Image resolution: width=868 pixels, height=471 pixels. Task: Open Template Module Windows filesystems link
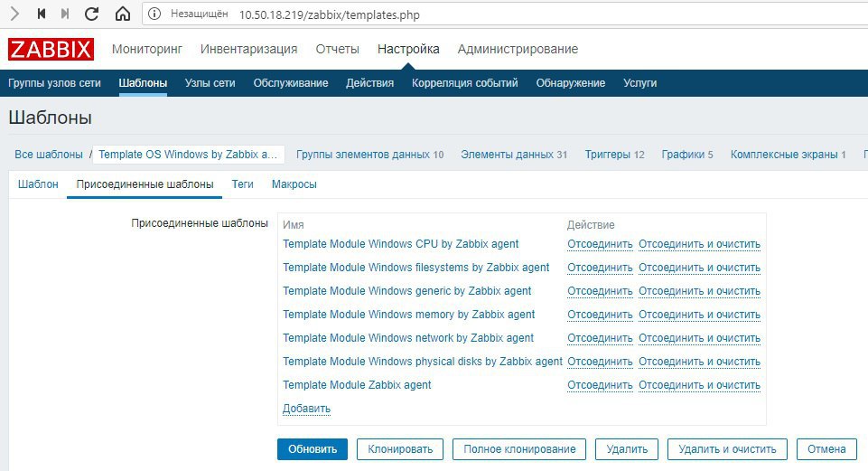point(416,267)
